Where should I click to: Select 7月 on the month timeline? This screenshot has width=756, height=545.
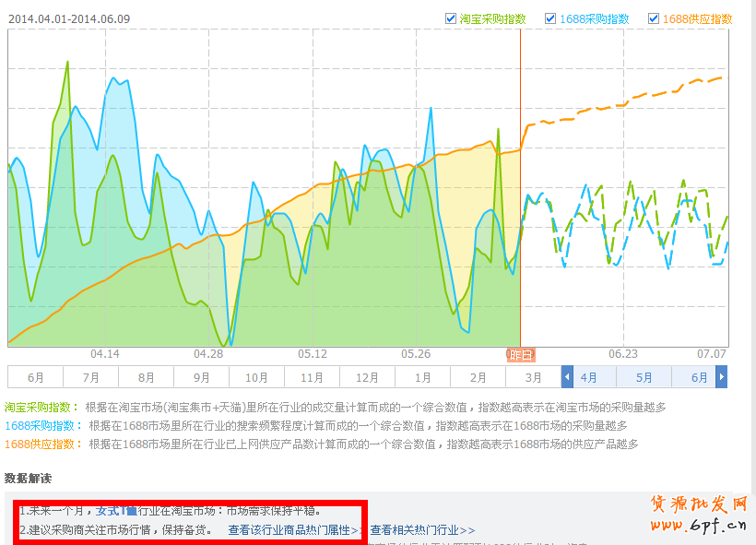[90, 377]
